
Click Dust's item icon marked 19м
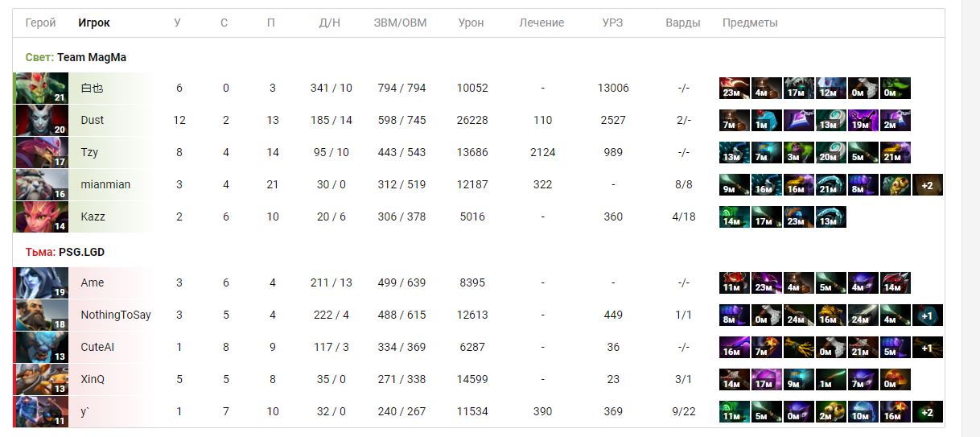tap(863, 120)
